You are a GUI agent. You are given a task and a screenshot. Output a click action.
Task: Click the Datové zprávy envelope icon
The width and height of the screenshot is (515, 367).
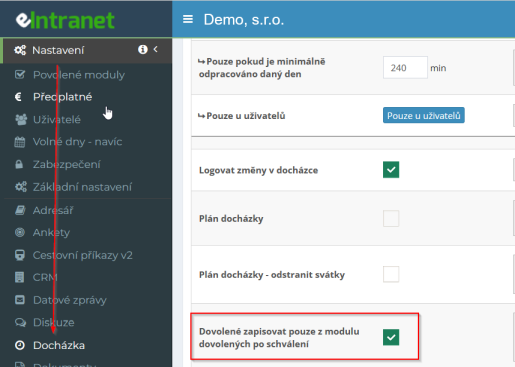point(20,300)
